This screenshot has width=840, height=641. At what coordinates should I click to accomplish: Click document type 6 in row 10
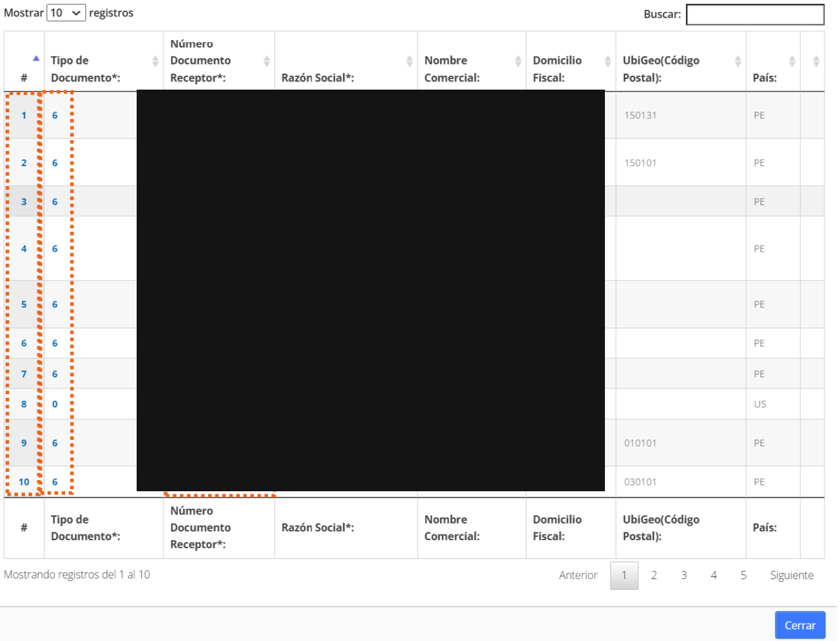[x=55, y=482]
